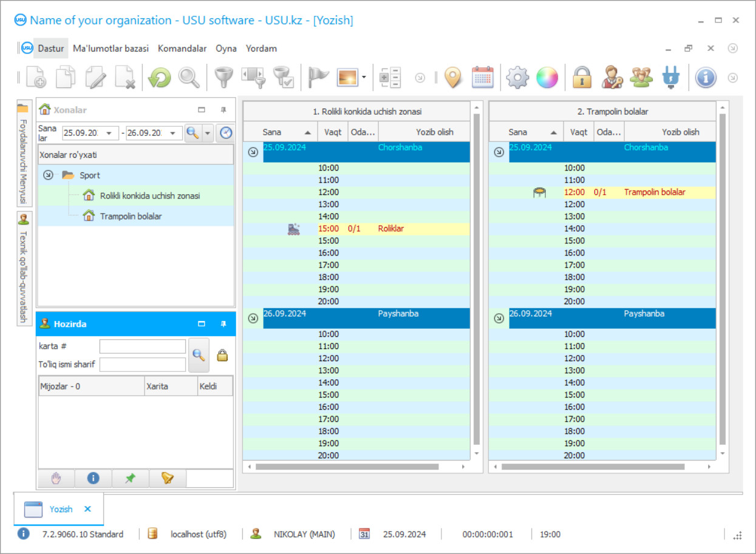
Task: Open the Foydalanuvchi Menyusi side tab
Action: tap(24, 153)
